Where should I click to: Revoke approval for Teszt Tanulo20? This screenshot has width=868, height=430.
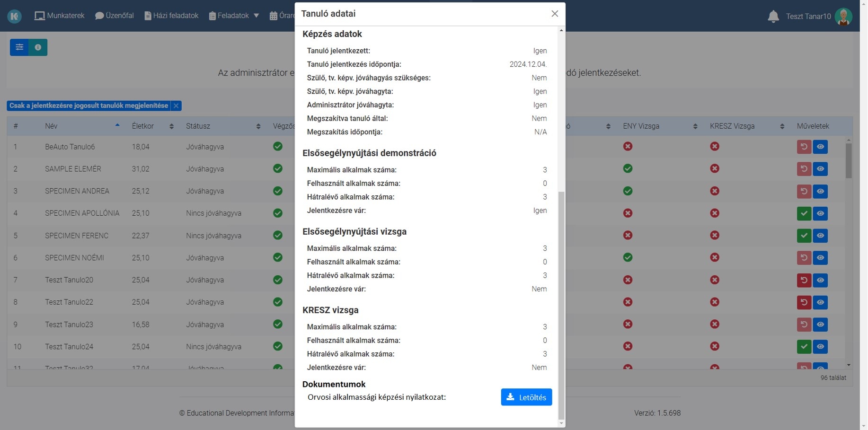point(804,280)
